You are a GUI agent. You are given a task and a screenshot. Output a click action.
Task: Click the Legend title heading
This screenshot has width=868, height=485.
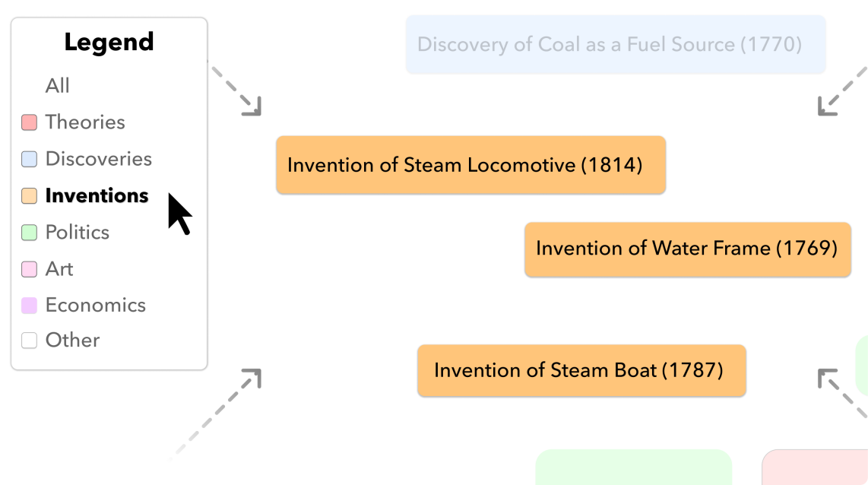pos(109,43)
